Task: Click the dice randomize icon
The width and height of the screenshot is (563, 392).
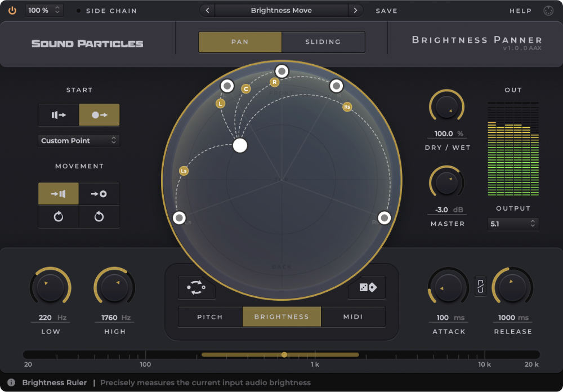Action: 367,288
